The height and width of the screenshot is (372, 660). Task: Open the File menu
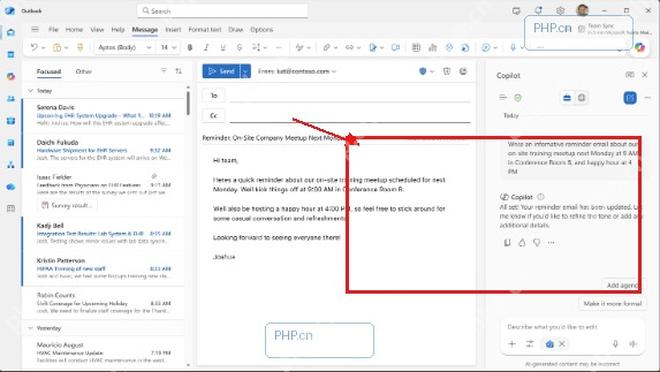click(53, 29)
